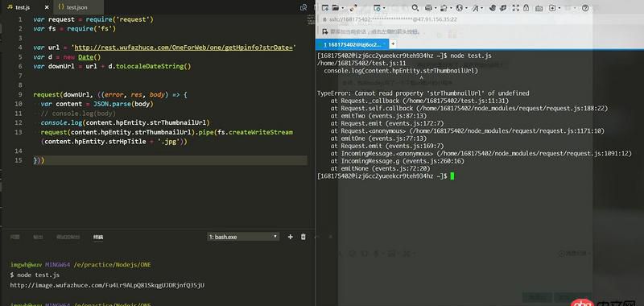The image size is (644, 306).
Task: Add a new Xshell session tab with plus button
Action: tap(393, 43)
